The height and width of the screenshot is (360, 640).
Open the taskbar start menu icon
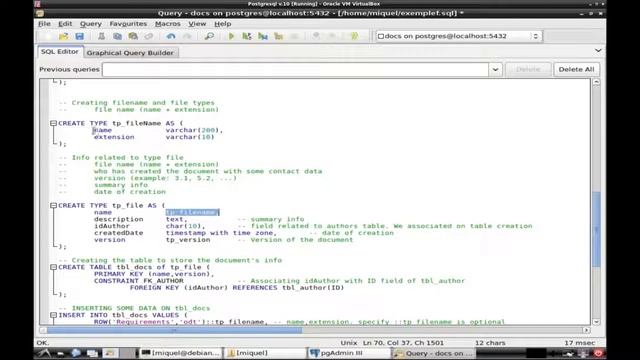[44, 353]
